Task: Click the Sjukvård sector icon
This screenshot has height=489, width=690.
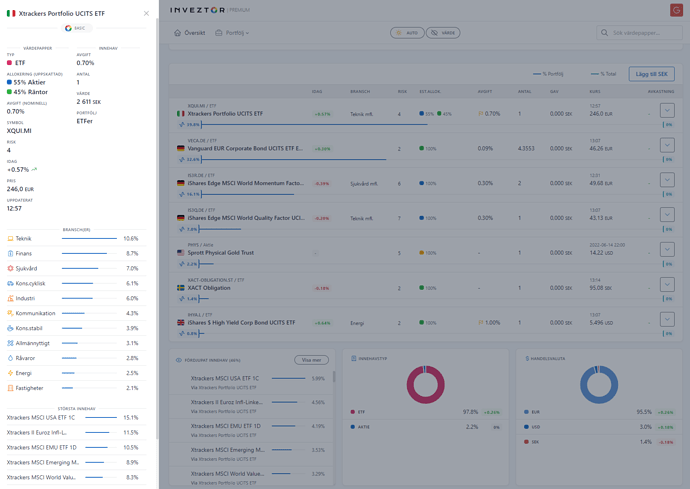Action: click(10, 268)
